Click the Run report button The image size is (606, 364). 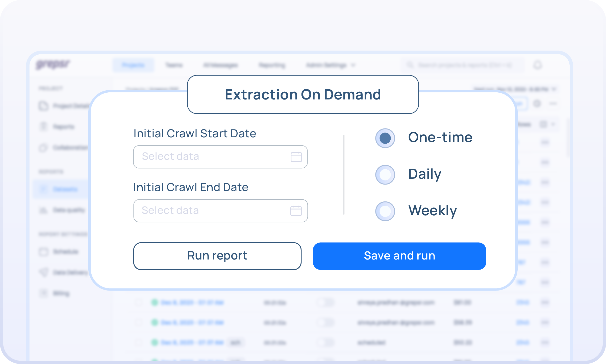point(217,256)
